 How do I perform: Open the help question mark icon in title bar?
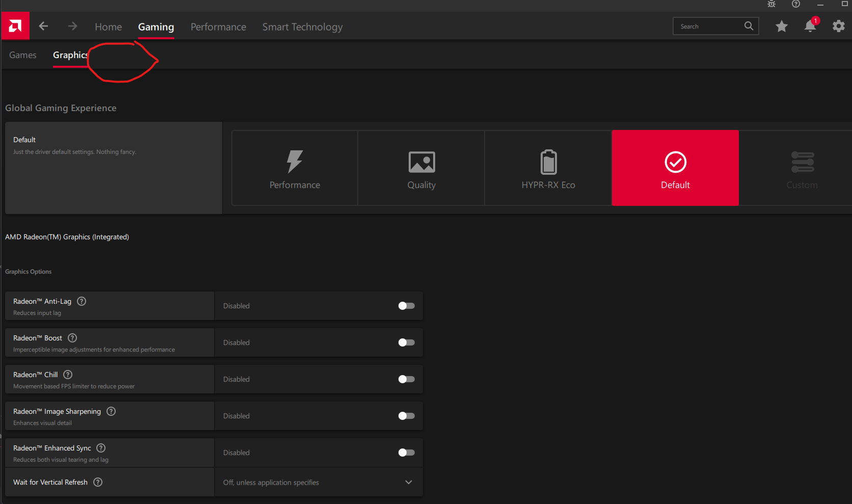796,4
